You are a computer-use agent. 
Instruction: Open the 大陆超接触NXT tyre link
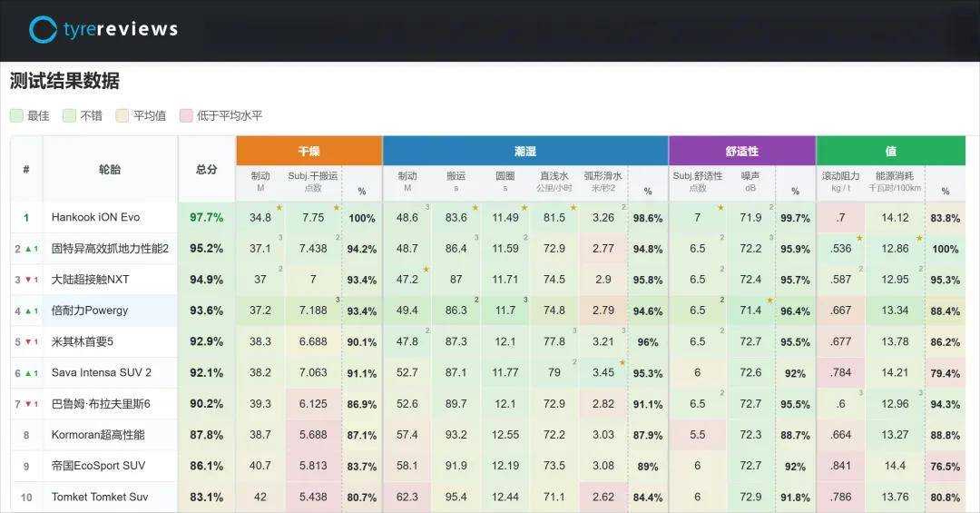click(90, 279)
